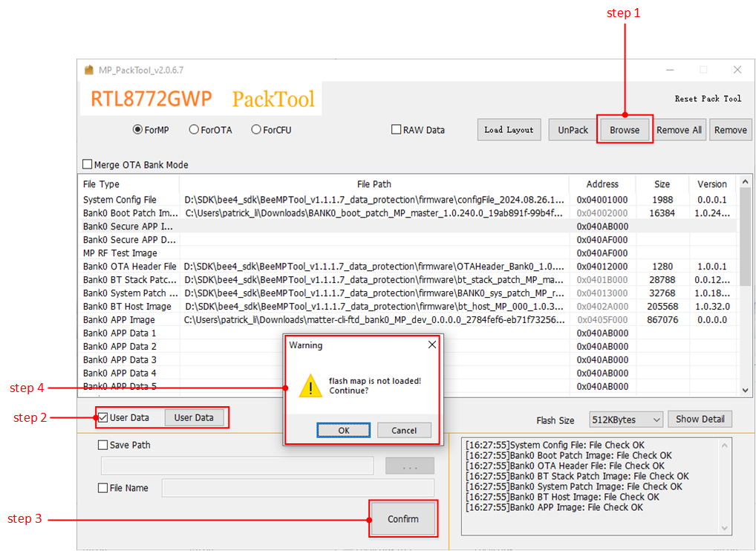Select the Bank0 APP Image row
This screenshot has height=551, width=756.
pyautogui.click(x=371, y=320)
